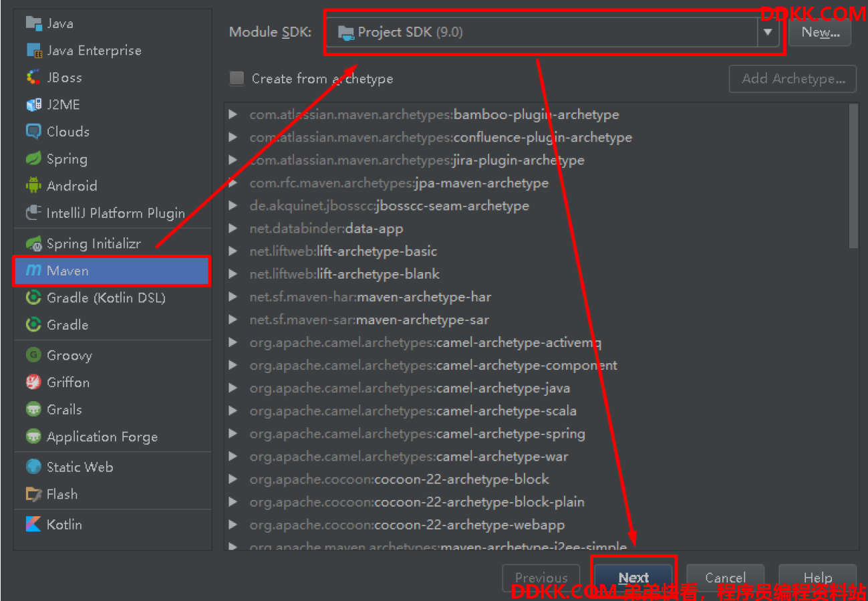Select the Gradle (Kotlin DSL) icon
This screenshot has height=601, width=868.
point(33,297)
